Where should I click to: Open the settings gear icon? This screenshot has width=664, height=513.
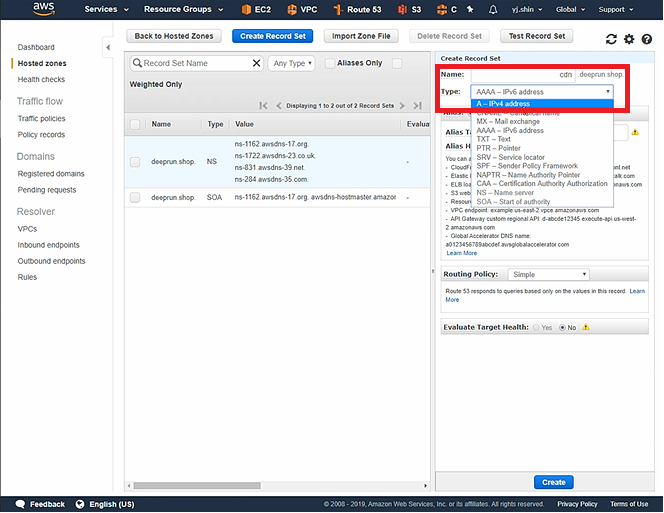tap(629, 39)
